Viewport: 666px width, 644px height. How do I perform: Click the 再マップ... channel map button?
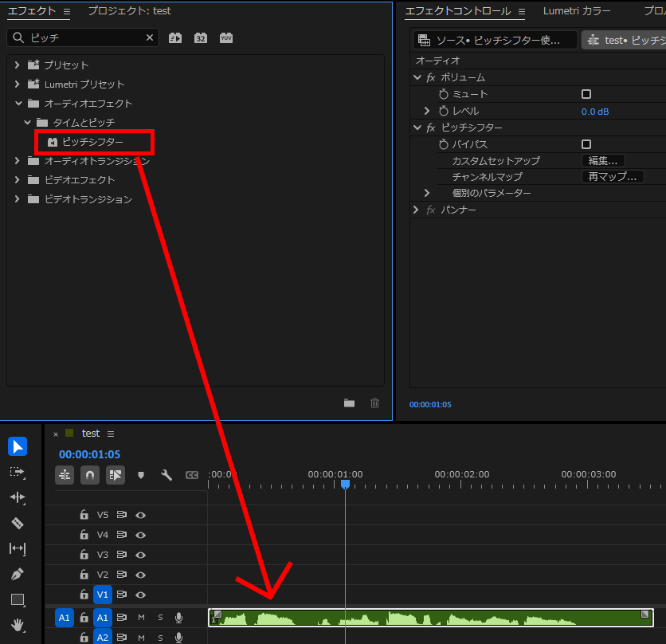click(612, 177)
